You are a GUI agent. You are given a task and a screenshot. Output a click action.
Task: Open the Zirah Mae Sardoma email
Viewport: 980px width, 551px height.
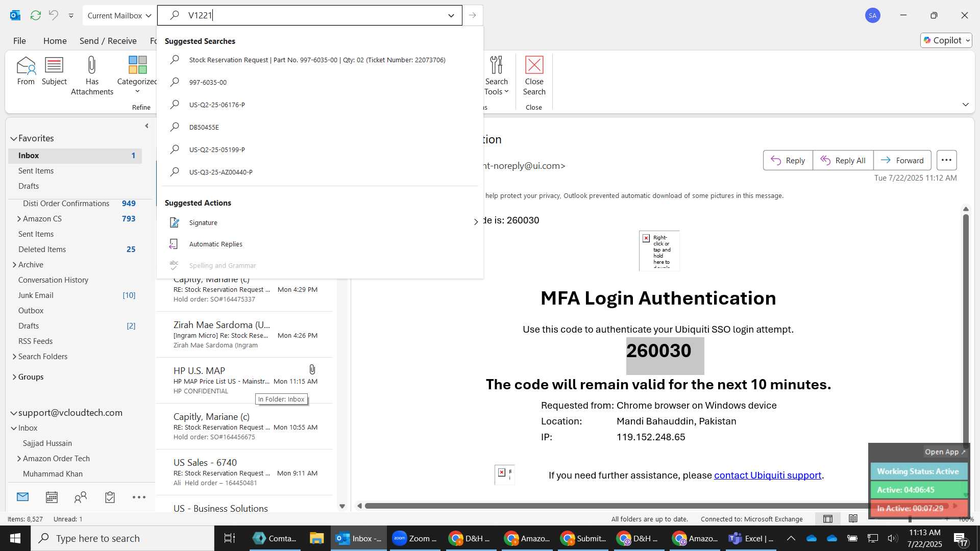click(245, 335)
